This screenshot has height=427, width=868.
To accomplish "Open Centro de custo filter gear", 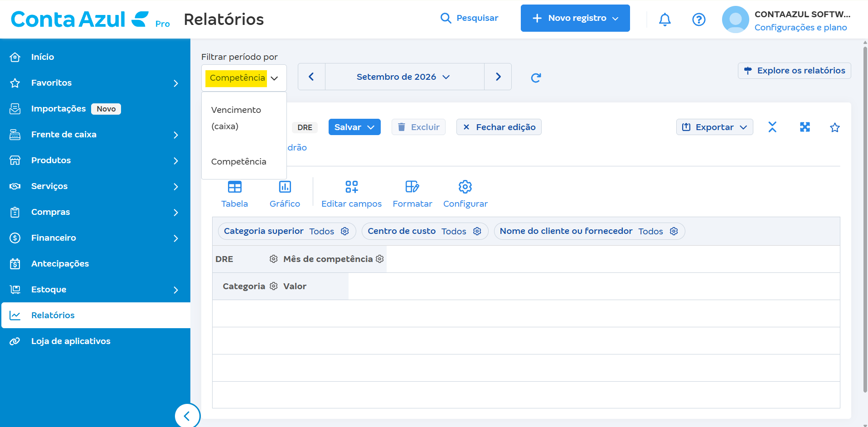I will click(x=477, y=231).
